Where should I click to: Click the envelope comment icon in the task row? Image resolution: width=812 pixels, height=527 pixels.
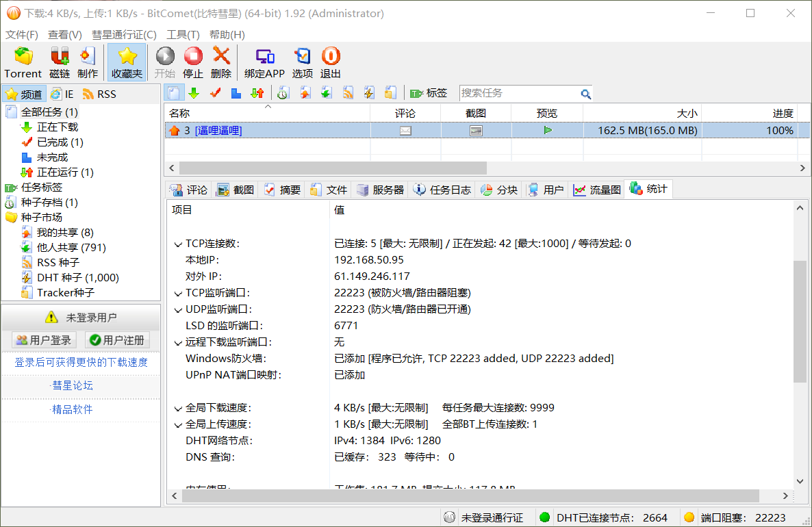(x=405, y=131)
